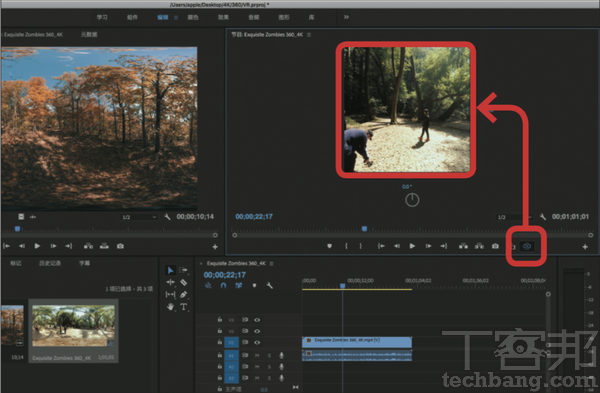
Task: Select the Hand tool
Action: (x=170, y=307)
